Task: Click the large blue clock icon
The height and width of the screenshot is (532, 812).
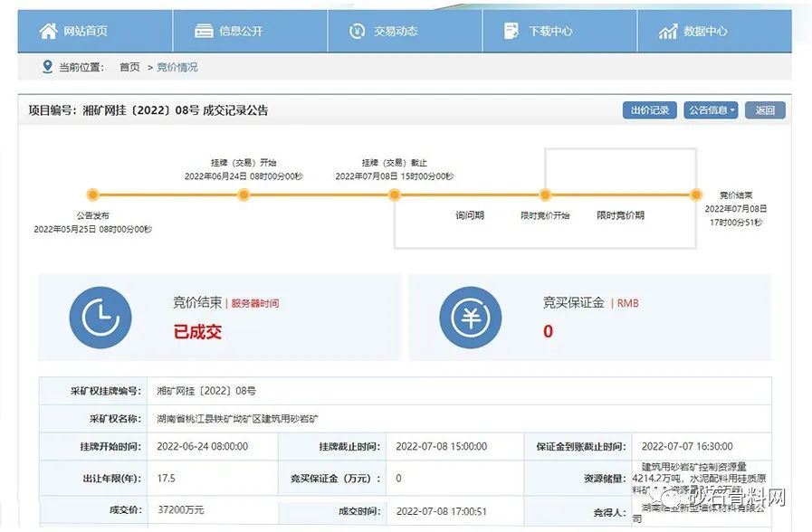Action: (x=100, y=318)
